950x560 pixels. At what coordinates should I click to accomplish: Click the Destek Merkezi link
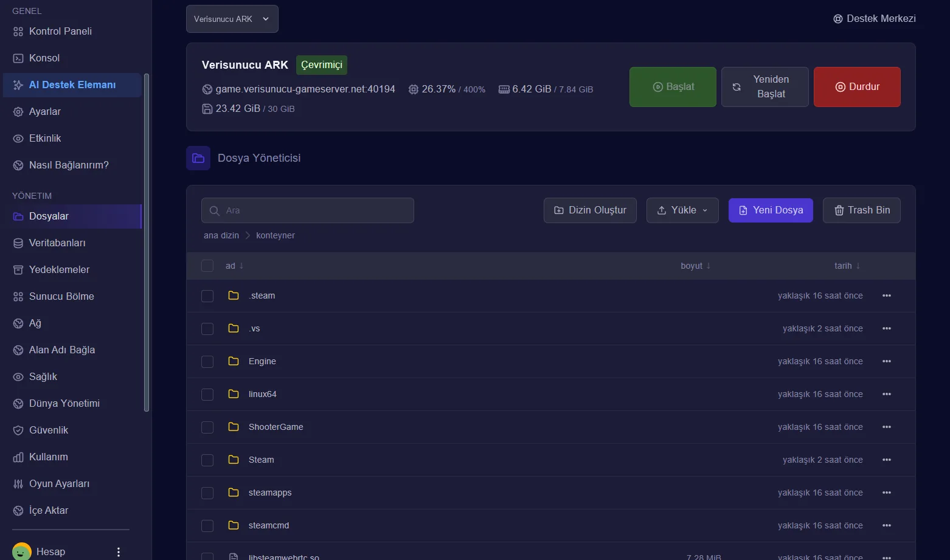click(x=875, y=19)
